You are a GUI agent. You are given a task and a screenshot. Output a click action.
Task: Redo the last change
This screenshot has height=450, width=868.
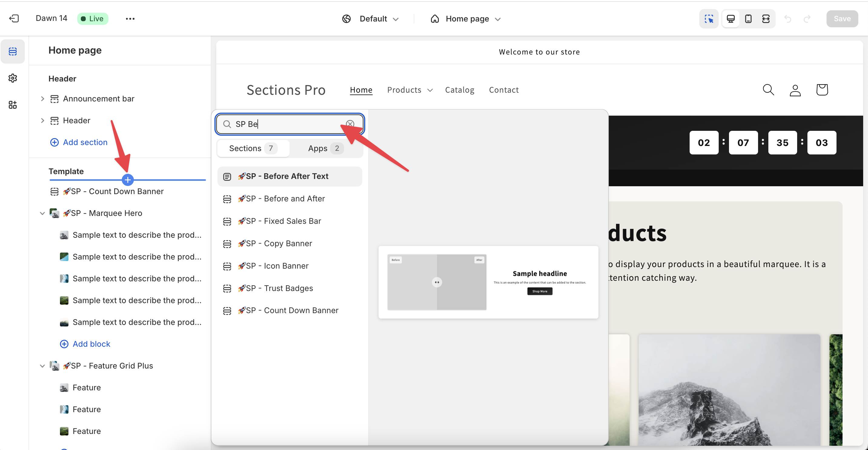pyautogui.click(x=808, y=18)
